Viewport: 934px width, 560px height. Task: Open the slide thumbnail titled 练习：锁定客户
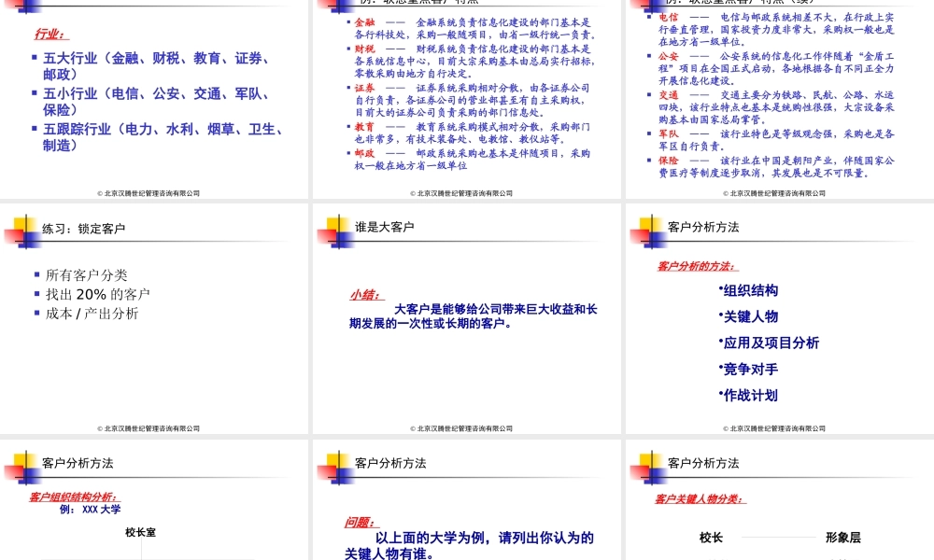click(x=154, y=318)
